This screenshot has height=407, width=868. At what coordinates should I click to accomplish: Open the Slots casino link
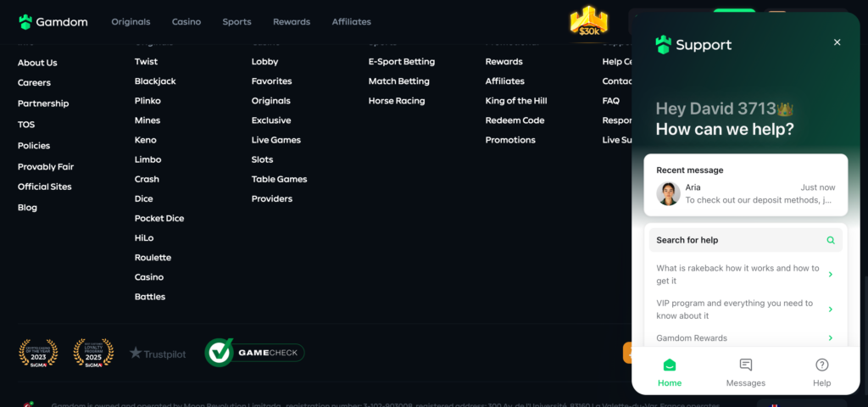pos(263,159)
